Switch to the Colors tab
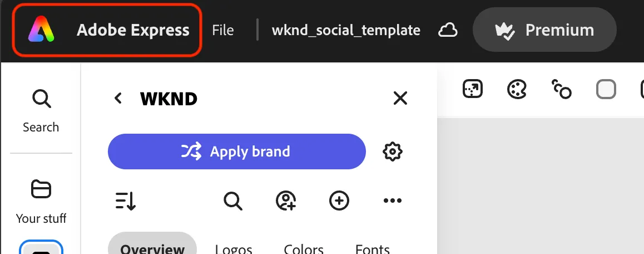The height and width of the screenshot is (254, 644). pos(304,248)
